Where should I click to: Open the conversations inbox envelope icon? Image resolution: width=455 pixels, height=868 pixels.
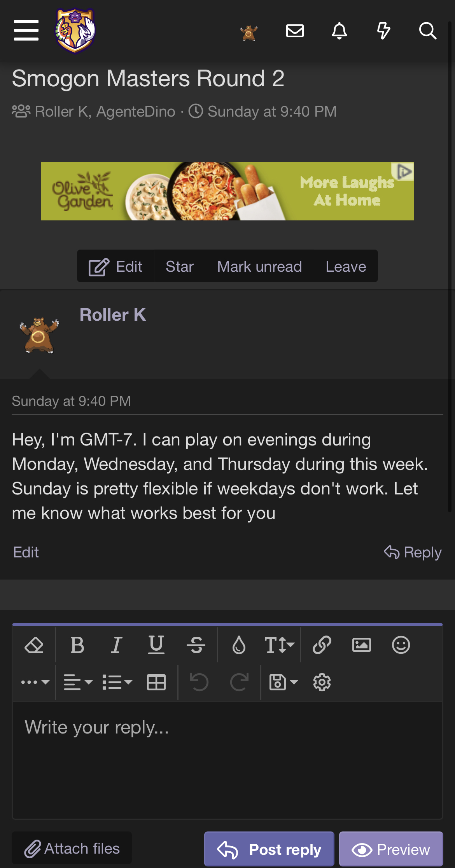click(x=295, y=30)
